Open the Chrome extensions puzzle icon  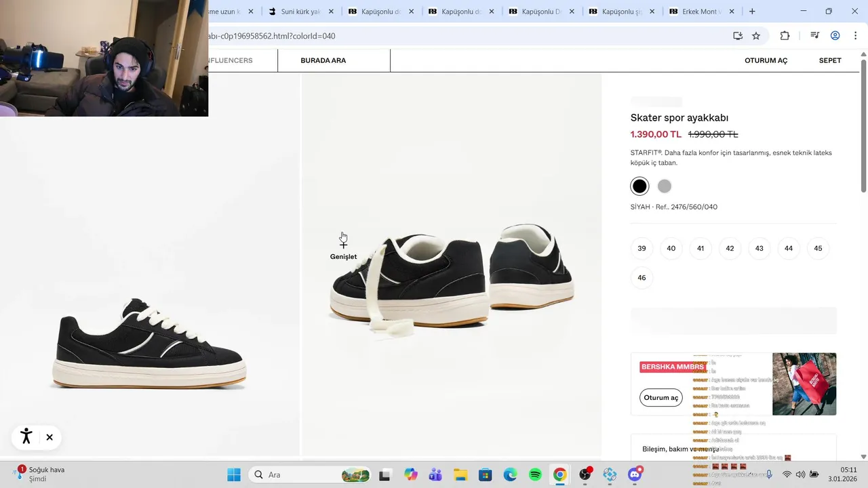tap(785, 36)
